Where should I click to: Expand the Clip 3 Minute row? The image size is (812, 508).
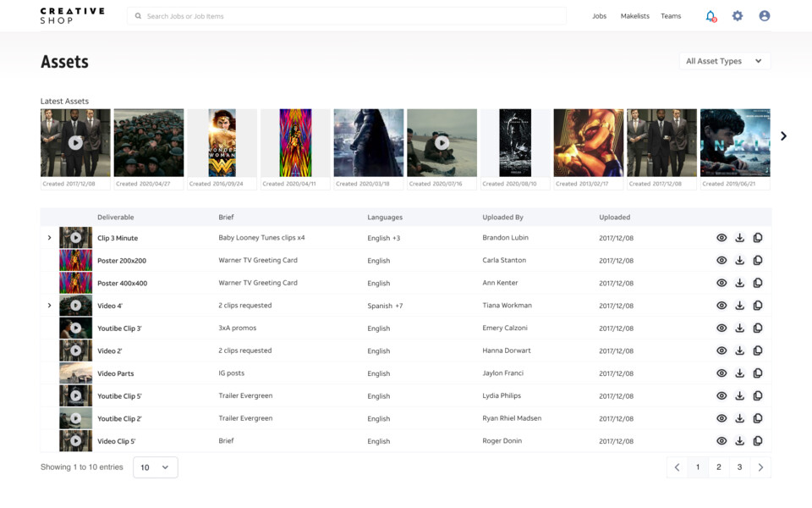[x=49, y=238]
